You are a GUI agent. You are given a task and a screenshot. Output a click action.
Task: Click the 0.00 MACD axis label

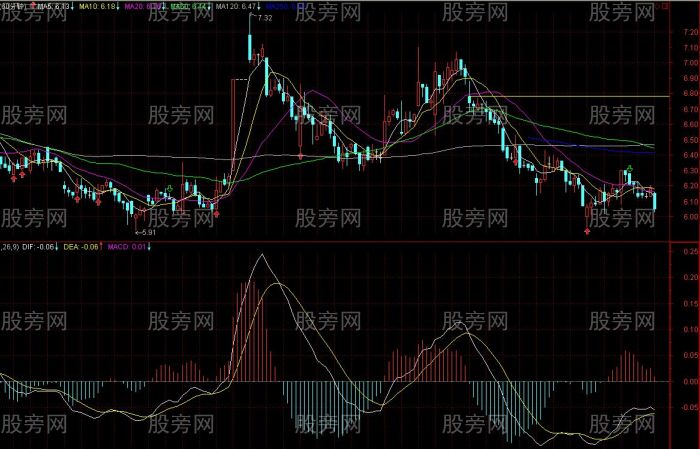point(691,382)
